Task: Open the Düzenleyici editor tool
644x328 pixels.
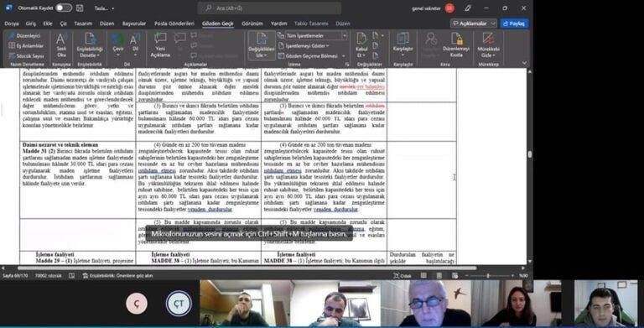Action: 24,36
